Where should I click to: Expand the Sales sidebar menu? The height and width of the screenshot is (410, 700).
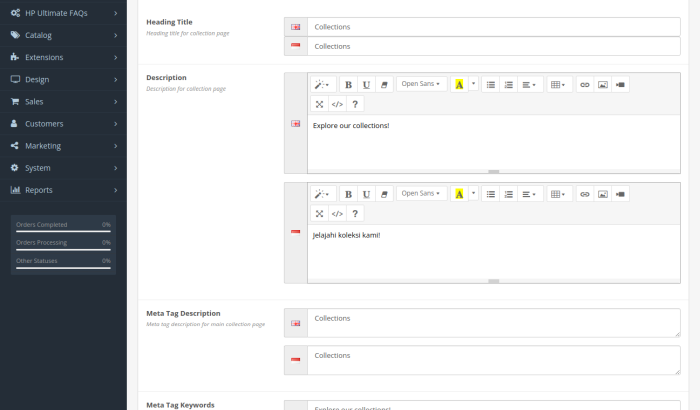63,101
